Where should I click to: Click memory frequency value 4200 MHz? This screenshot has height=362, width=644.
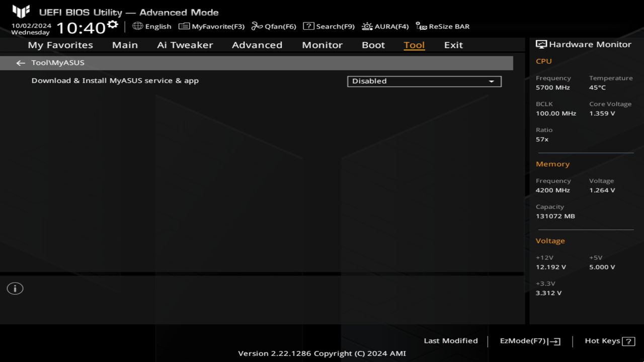point(553,191)
